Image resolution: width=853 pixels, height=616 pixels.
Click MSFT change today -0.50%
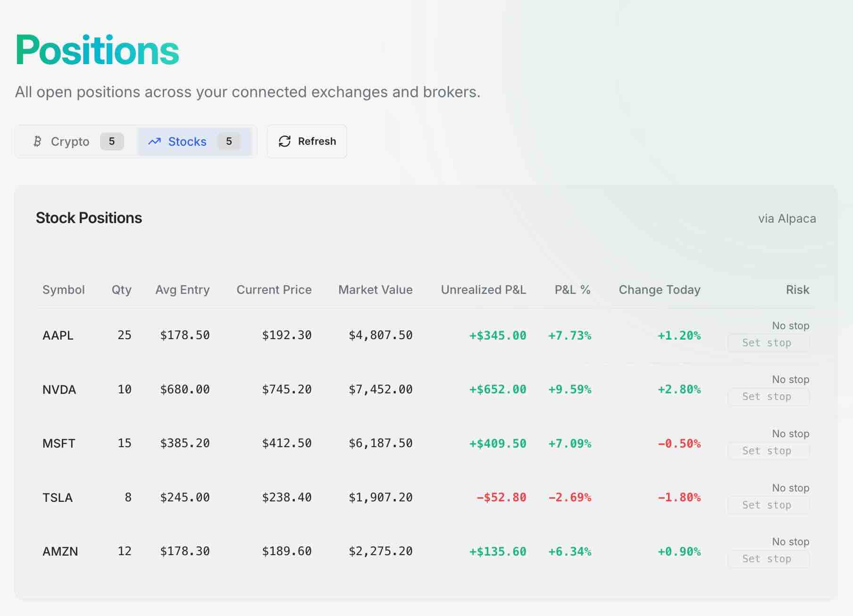pyautogui.click(x=679, y=444)
